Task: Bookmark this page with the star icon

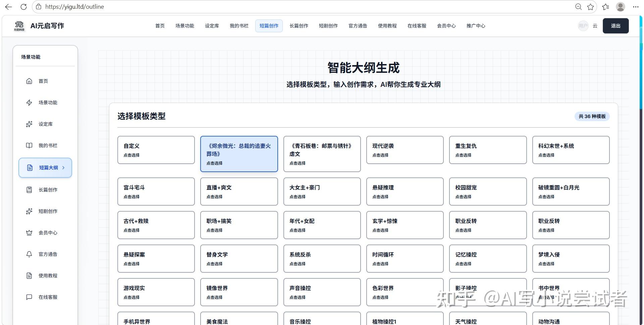Action: click(591, 7)
